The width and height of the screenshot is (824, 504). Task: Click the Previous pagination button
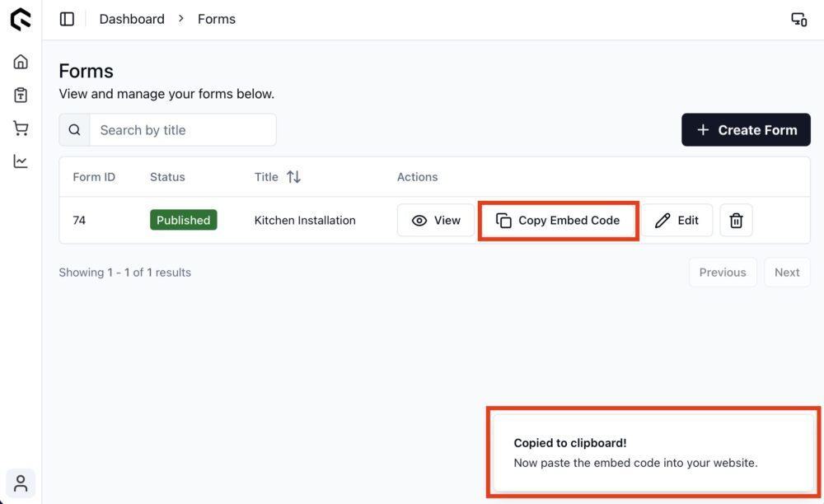[723, 272]
